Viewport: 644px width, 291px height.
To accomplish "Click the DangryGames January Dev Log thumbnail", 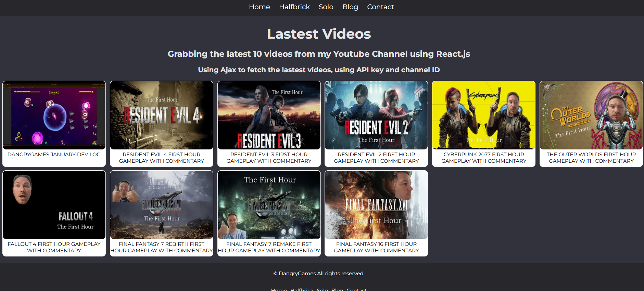I will (x=54, y=115).
